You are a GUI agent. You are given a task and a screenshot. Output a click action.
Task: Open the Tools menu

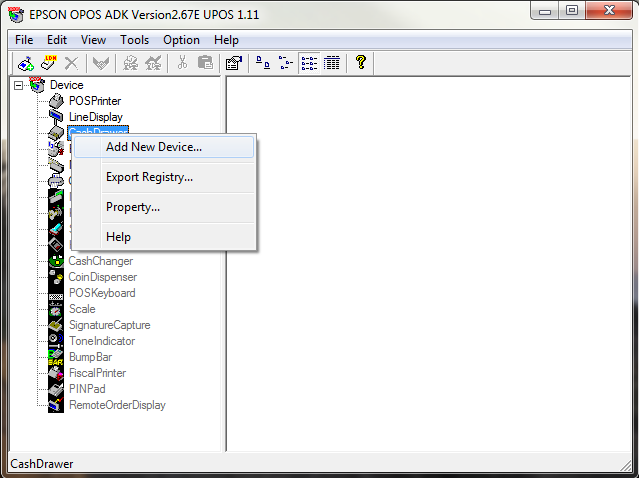(134, 40)
